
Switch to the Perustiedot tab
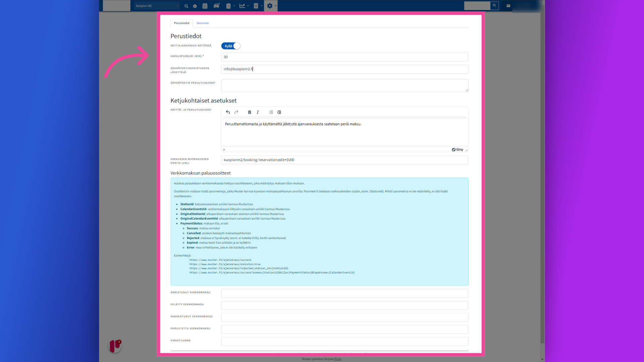tap(182, 23)
